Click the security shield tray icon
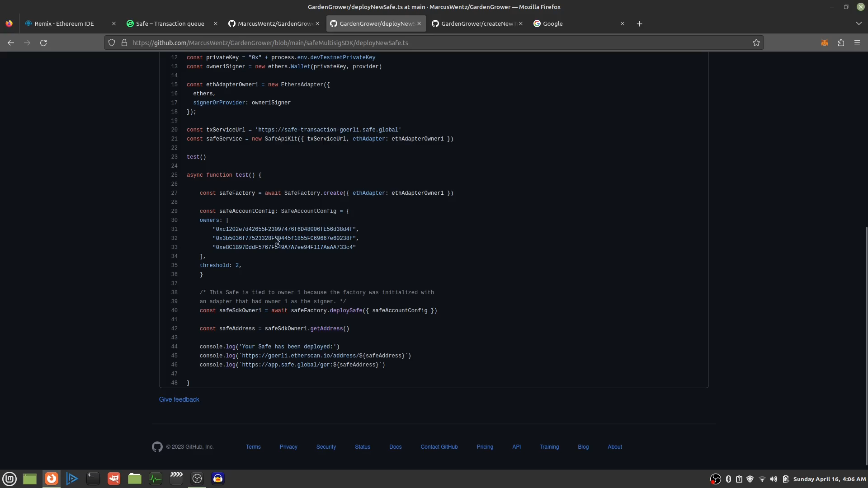The width and height of the screenshot is (868, 488). pyautogui.click(x=750, y=479)
